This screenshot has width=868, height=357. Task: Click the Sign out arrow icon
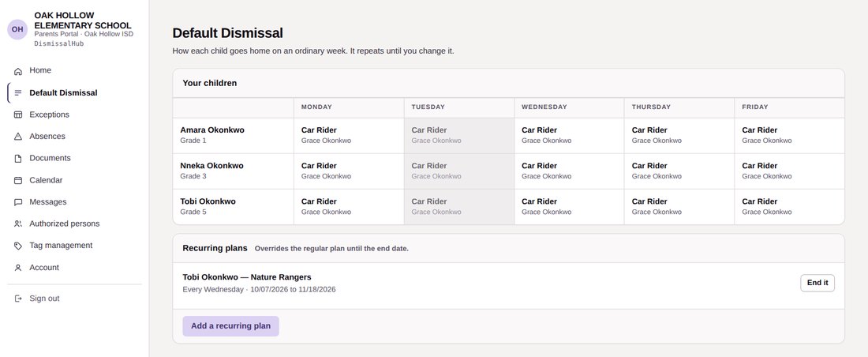17,299
